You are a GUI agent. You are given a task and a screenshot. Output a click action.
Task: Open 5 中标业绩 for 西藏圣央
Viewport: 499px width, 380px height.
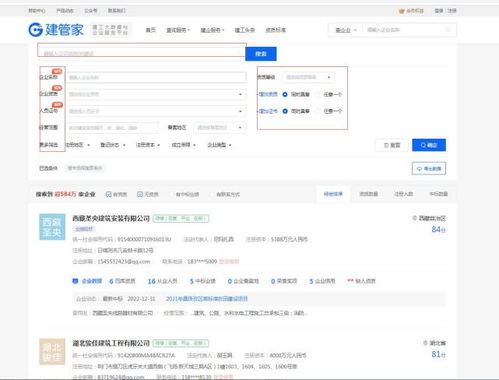pyautogui.click(x=203, y=281)
